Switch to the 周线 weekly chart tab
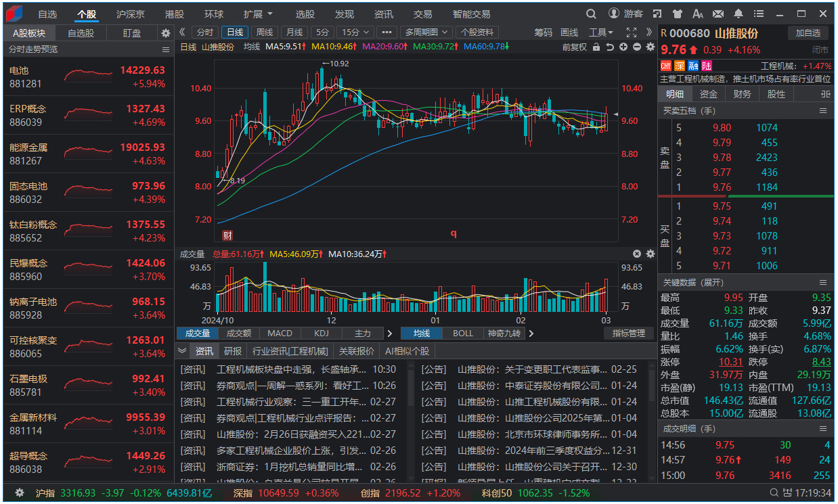Image resolution: width=838 pixels, height=504 pixels. [264, 31]
